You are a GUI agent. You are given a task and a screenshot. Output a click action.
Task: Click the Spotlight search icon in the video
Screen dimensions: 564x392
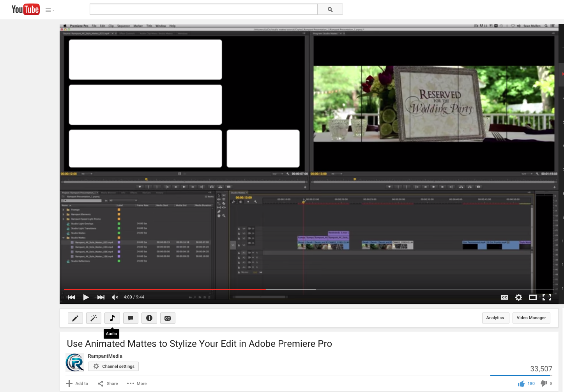click(546, 26)
